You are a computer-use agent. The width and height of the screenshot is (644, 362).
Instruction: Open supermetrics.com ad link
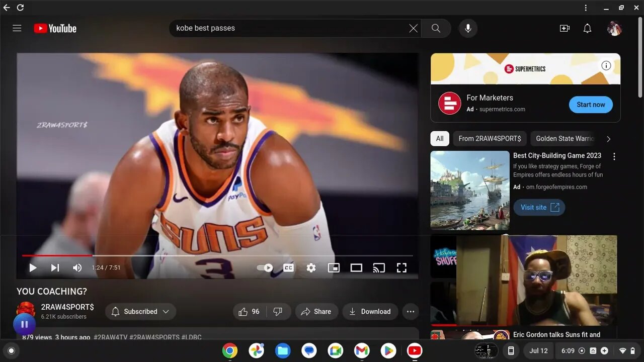coord(502,109)
